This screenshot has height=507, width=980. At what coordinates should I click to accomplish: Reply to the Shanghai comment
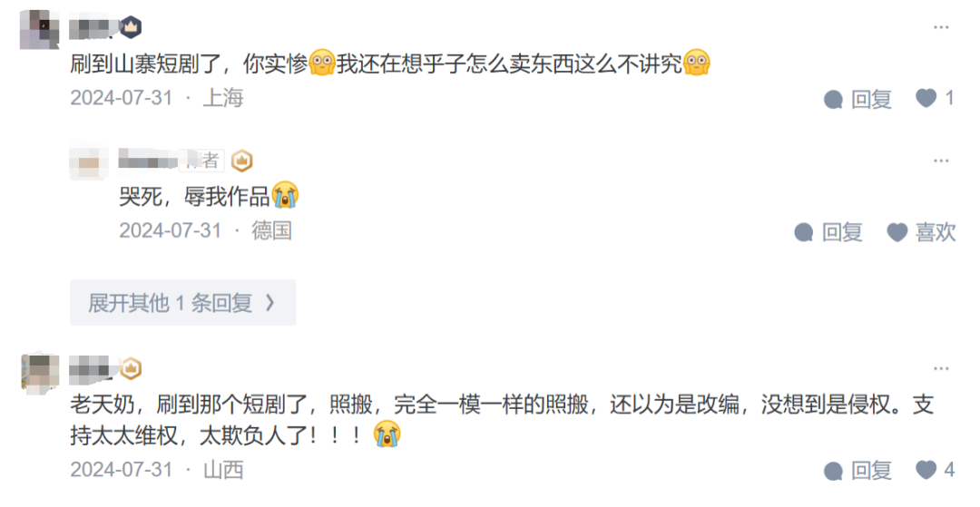pyautogui.click(x=857, y=99)
